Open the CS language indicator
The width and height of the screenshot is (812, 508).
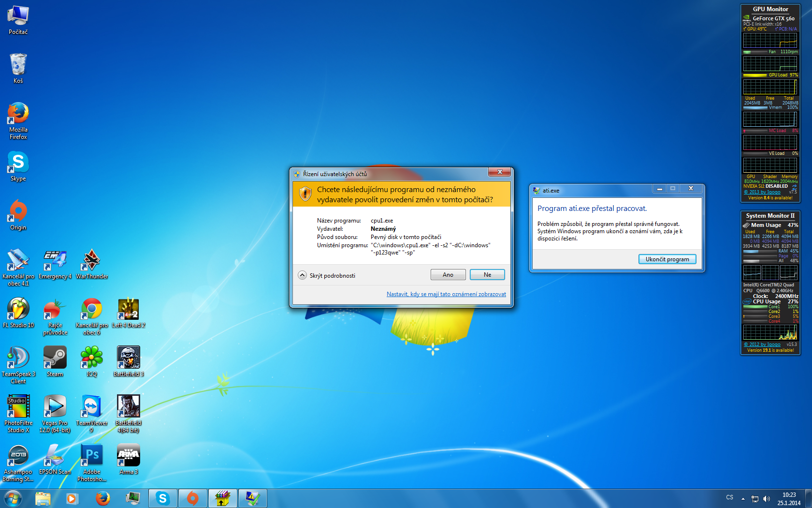730,497
